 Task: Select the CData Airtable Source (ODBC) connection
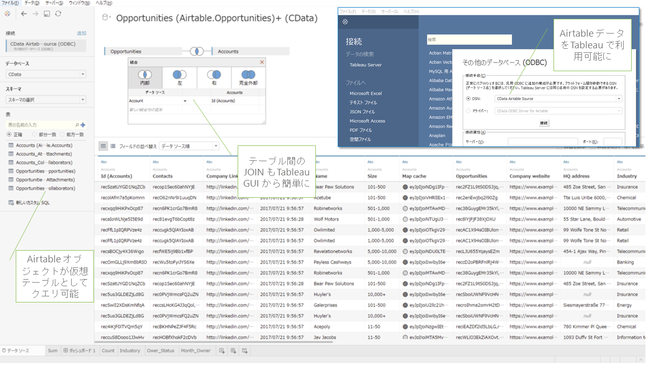(46, 46)
